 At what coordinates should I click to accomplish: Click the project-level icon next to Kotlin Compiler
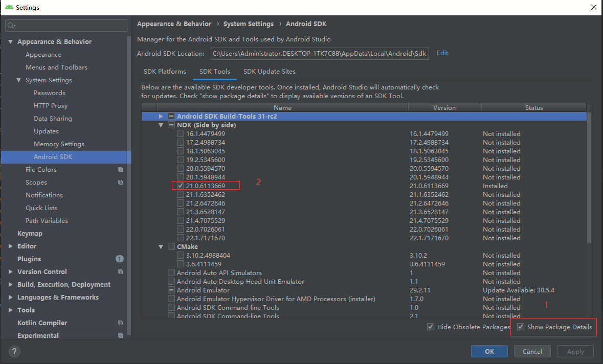click(x=120, y=323)
